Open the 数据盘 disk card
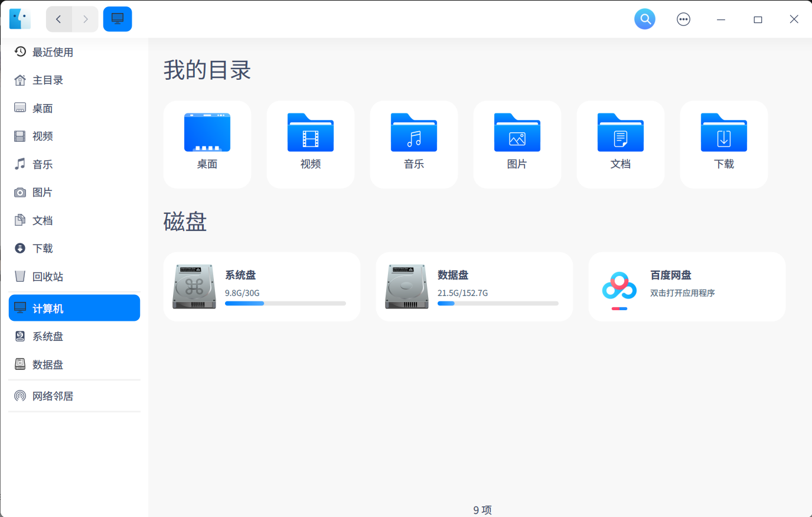The image size is (812, 517). [x=474, y=287]
